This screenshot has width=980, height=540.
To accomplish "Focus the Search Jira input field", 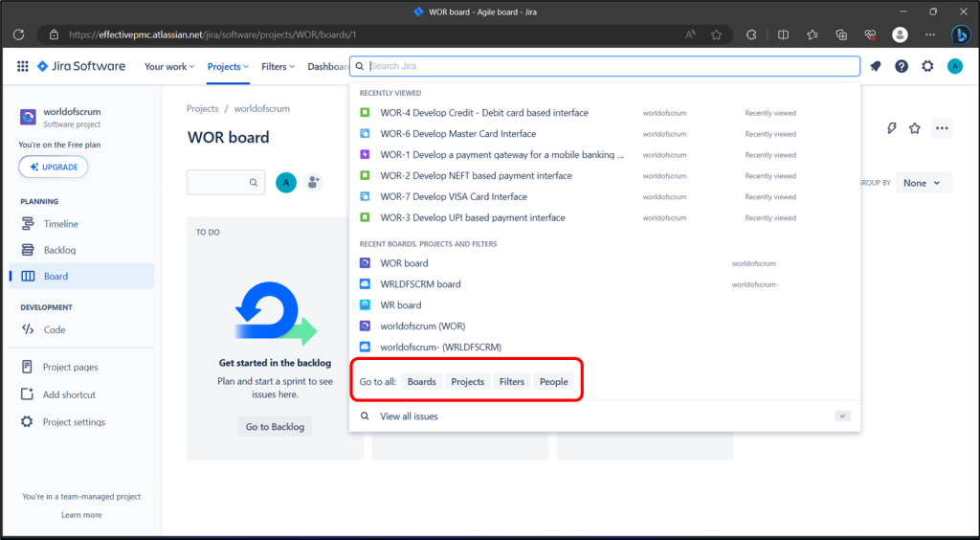I will click(x=605, y=66).
